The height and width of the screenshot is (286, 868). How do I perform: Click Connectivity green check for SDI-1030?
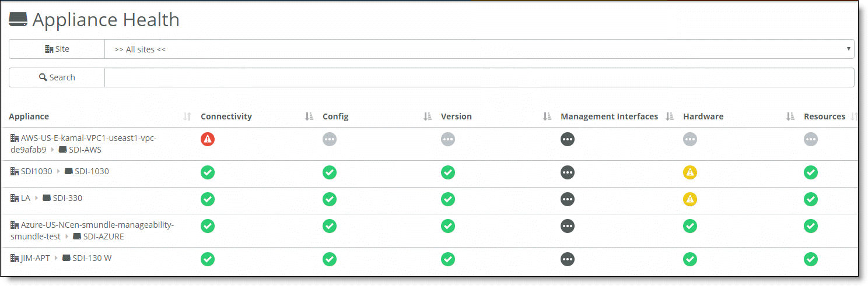pos(208,172)
